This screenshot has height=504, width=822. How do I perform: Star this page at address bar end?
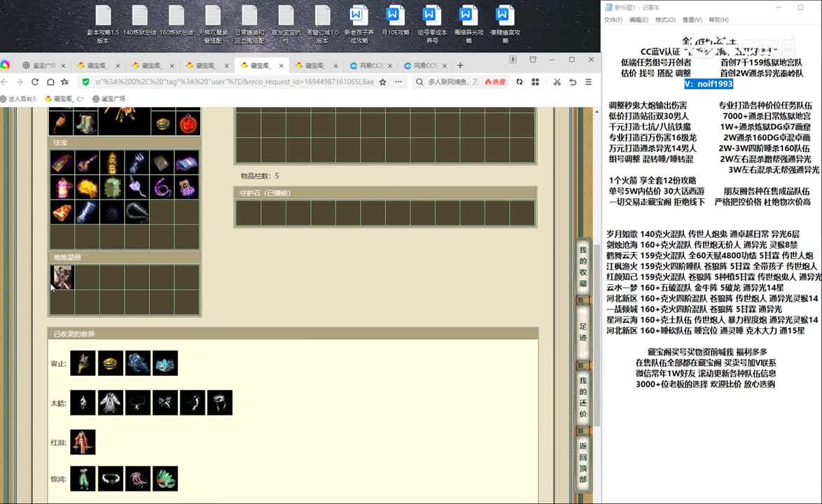[x=383, y=82]
